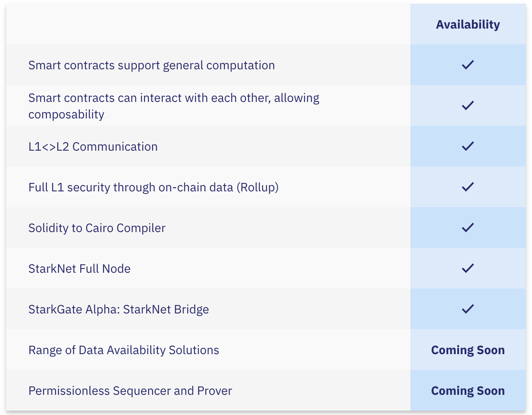Click the Availability column header
Screen dimensions: 532x415
click(468, 25)
